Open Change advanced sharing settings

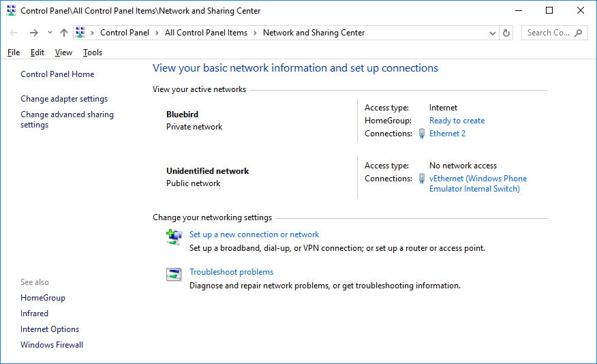tap(67, 119)
